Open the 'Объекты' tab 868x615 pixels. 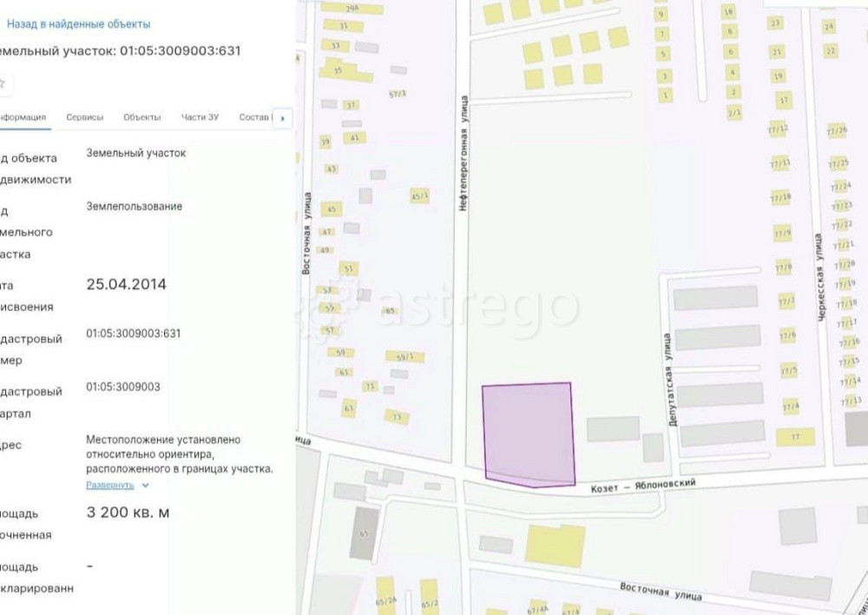click(141, 117)
